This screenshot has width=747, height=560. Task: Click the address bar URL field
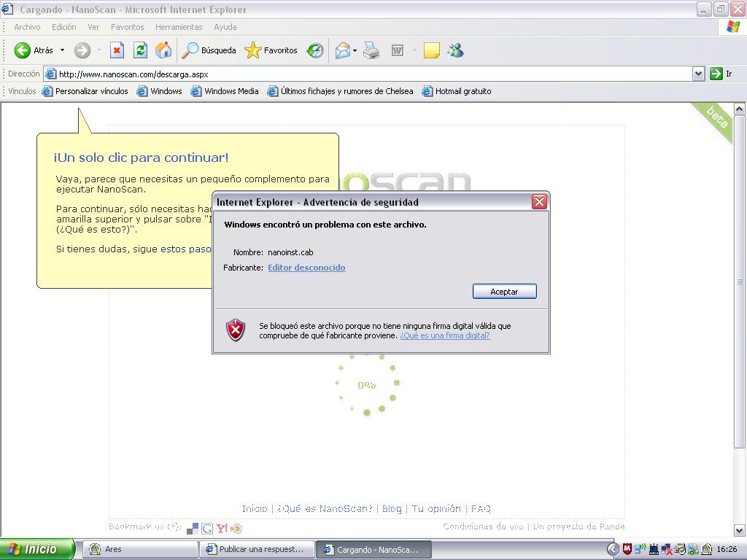pos(368,74)
